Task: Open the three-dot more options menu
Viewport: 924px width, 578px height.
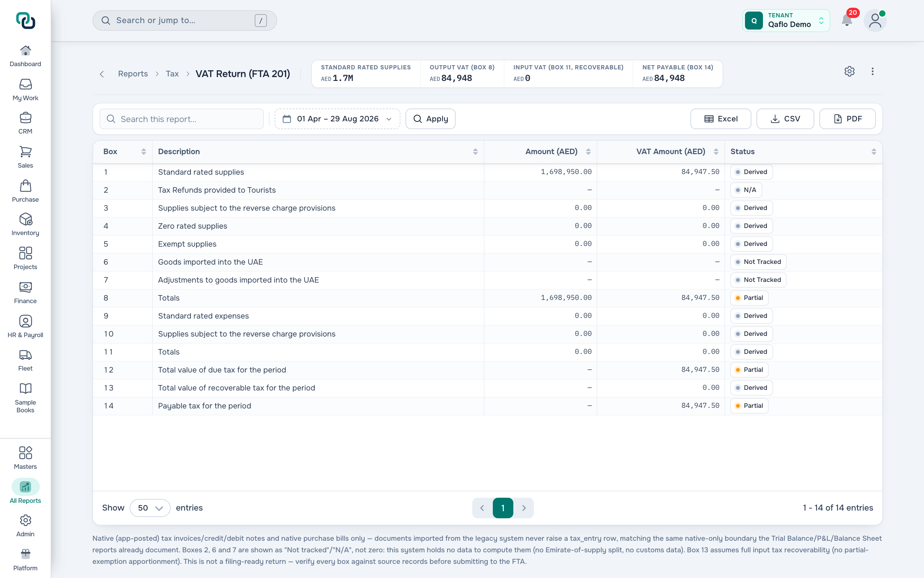Action: (x=872, y=72)
